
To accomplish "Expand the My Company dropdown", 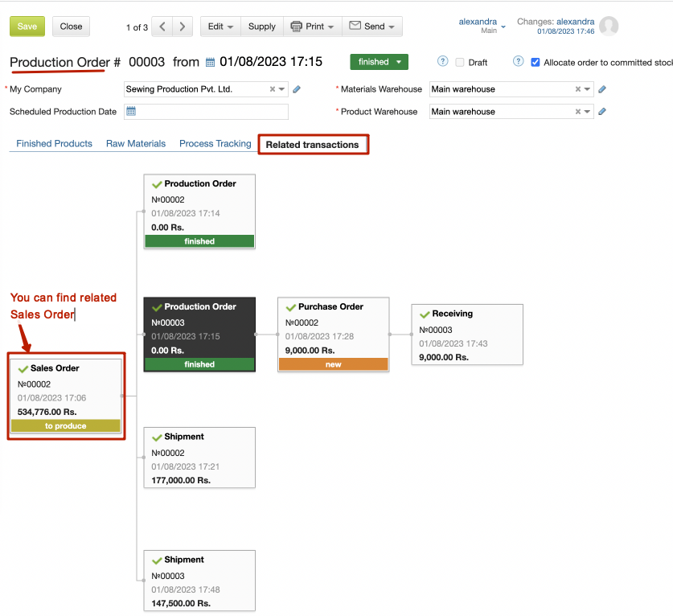I will (281, 89).
